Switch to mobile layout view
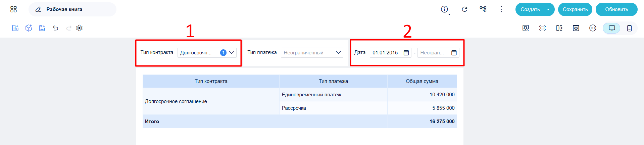This screenshot has width=644, height=145. pos(629,28)
